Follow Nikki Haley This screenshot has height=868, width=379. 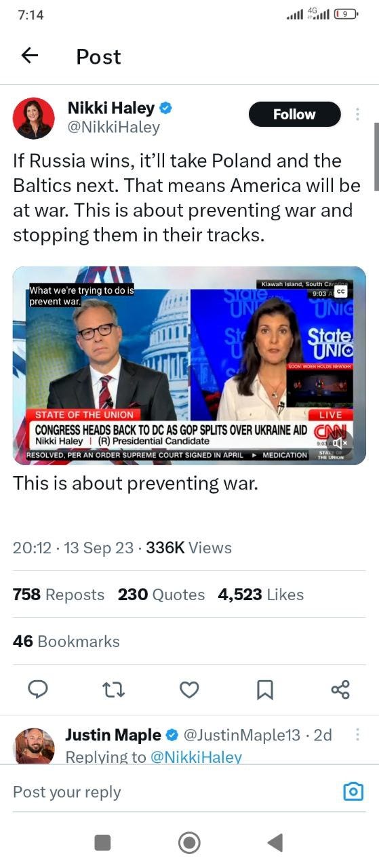click(x=294, y=115)
